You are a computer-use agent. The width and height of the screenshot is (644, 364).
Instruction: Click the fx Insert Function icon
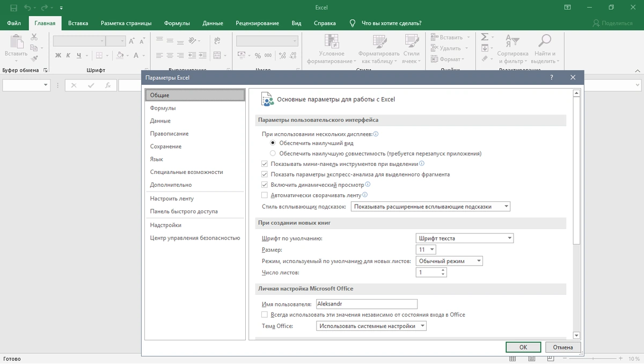click(108, 85)
